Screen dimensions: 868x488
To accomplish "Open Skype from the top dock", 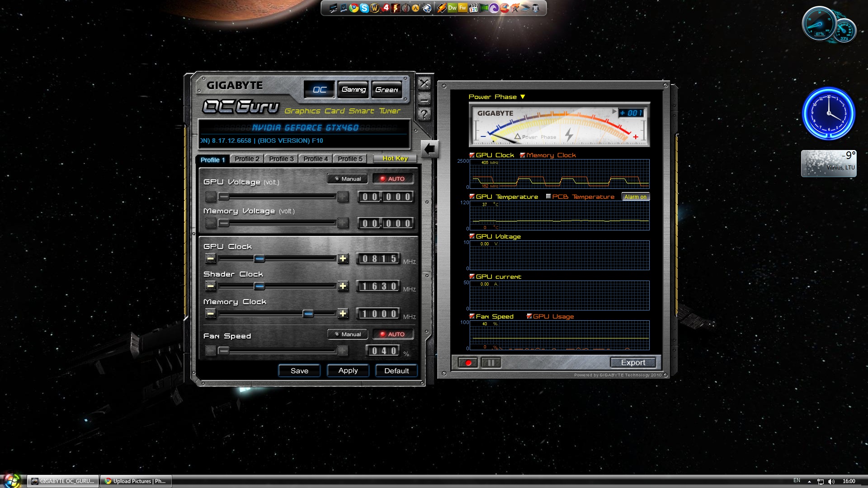I will [x=364, y=8].
